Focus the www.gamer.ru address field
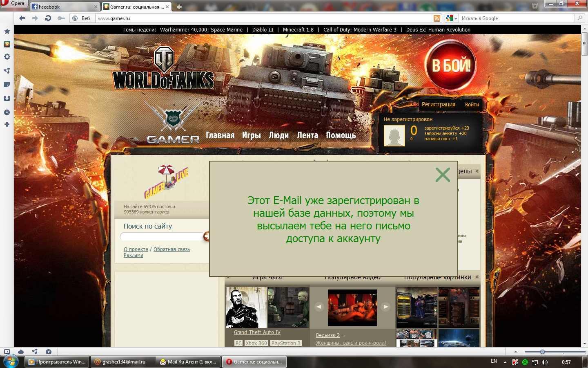The width and height of the screenshot is (588, 368). [x=264, y=18]
